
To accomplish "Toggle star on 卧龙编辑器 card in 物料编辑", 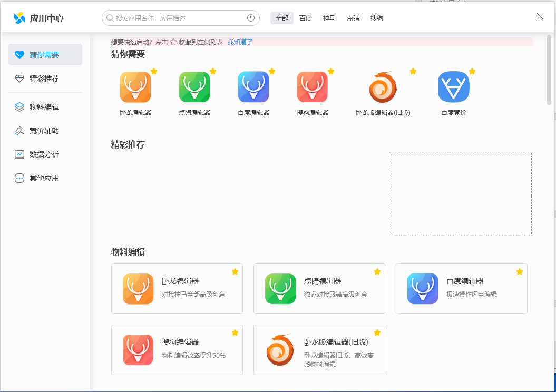I will point(235,271).
